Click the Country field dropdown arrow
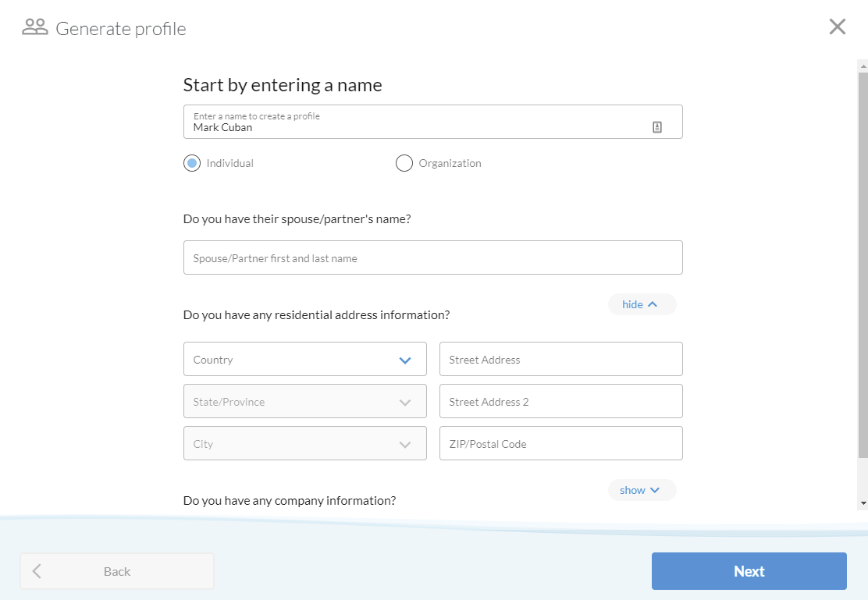The image size is (868, 600). [x=405, y=360]
